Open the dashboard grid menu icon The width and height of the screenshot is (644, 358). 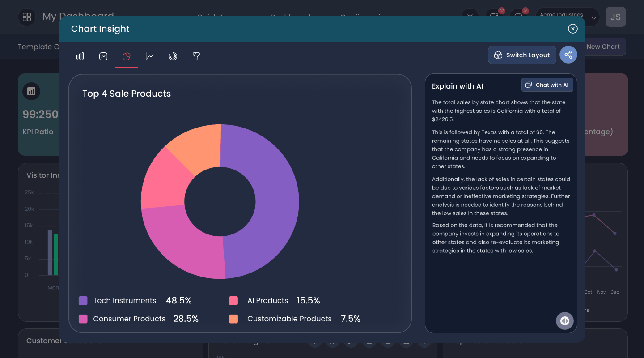tap(27, 17)
